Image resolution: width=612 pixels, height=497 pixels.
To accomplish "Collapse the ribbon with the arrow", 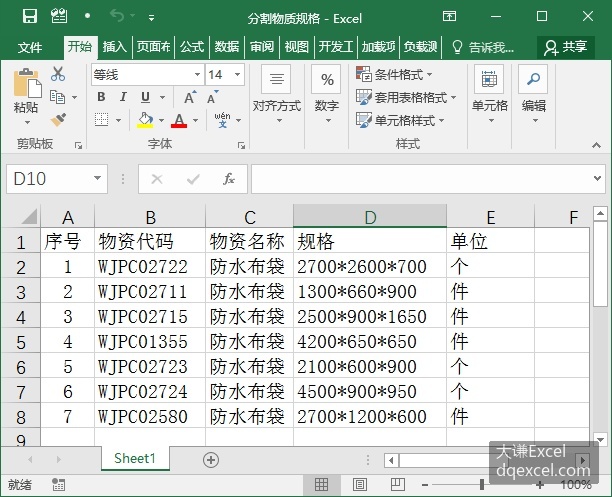I will coord(596,145).
